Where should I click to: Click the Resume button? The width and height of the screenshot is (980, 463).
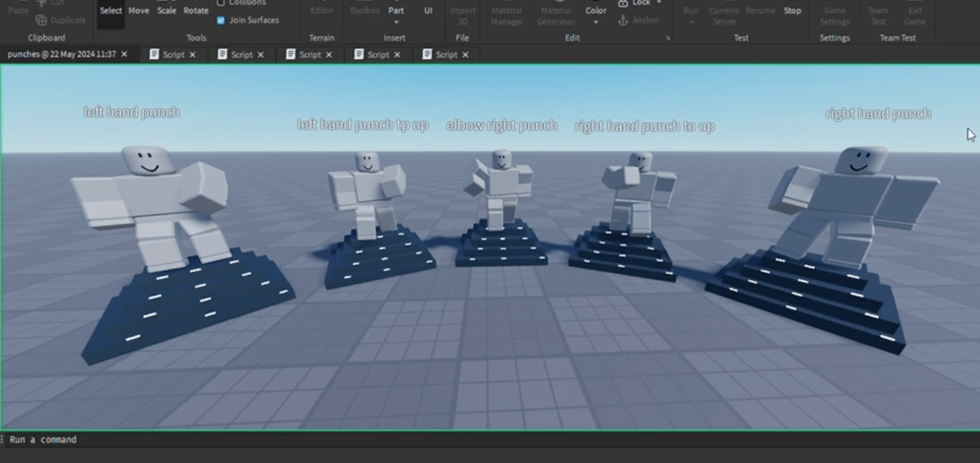click(x=760, y=10)
